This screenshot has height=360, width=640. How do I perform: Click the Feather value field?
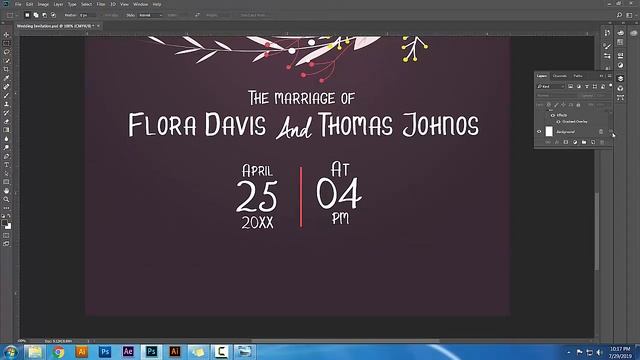(x=88, y=15)
